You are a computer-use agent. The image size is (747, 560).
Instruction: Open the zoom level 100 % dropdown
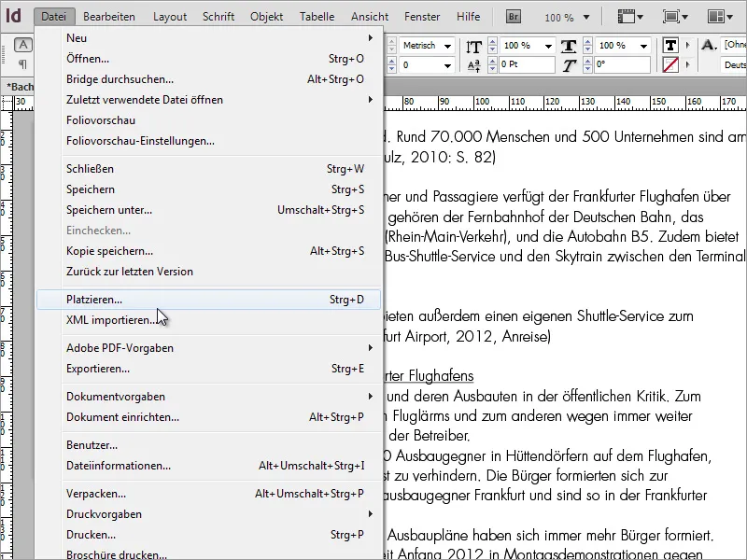click(x=586, y=17)
